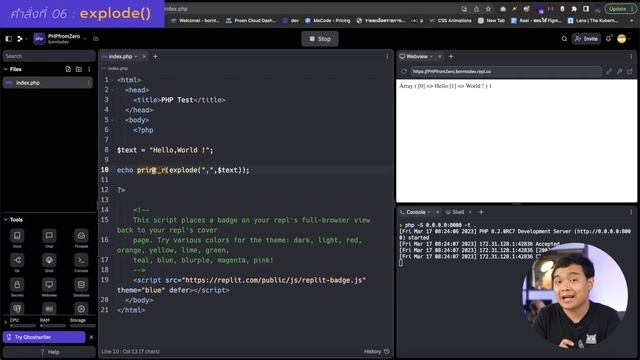Screen dimensions: 640x360
Task: Try Ghostwriter button
Action: [x=44, y=337]
